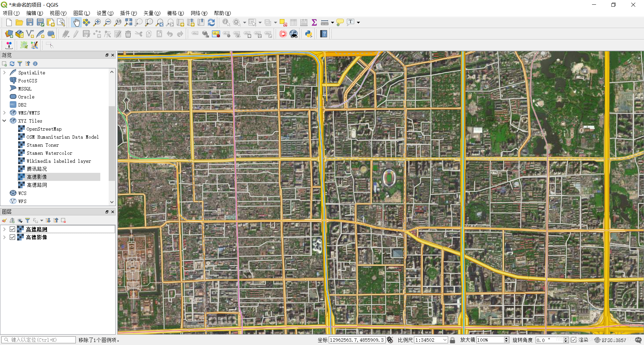Open the 图层 menu
The width and height of the screenshot is (644, 345).
[82, 13]
